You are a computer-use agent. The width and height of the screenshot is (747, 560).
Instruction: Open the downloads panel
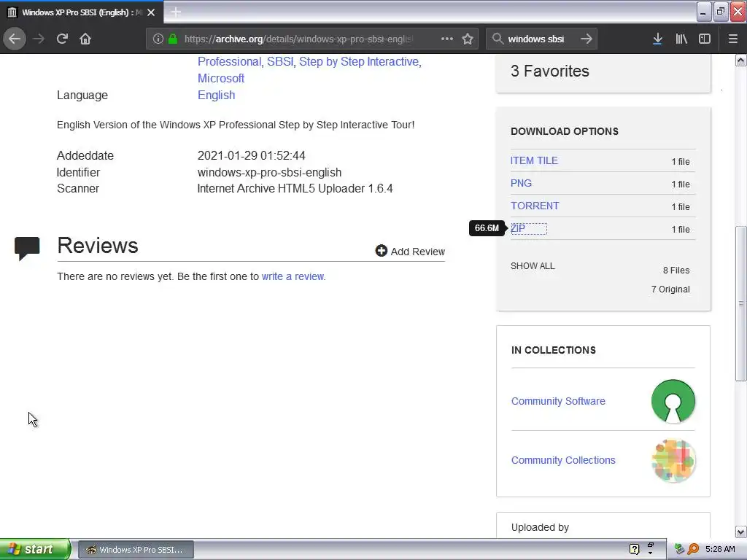[x=657, y=39]
